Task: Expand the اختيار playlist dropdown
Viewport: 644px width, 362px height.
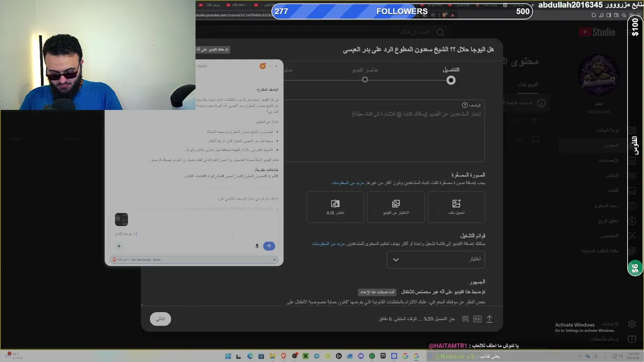Action: coord(436,259)
